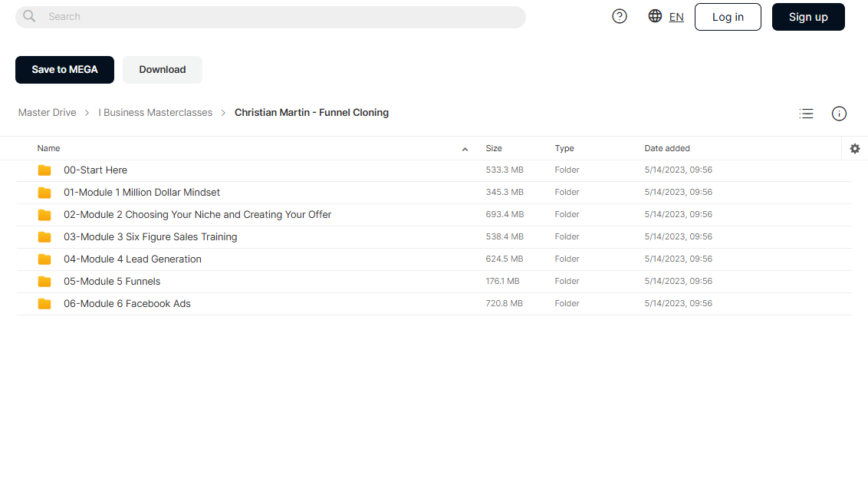Sort files by Type column
868x482 pixels.
[564, 148]
